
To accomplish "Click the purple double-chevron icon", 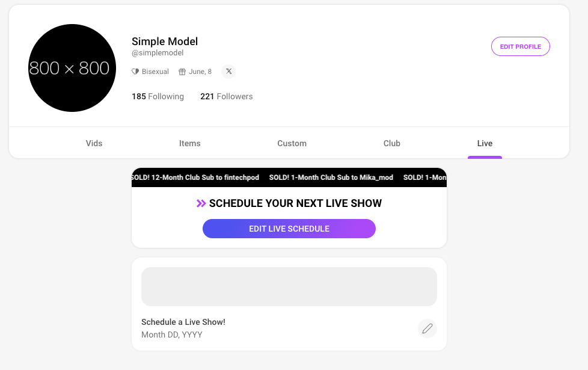I will [201, 203].
